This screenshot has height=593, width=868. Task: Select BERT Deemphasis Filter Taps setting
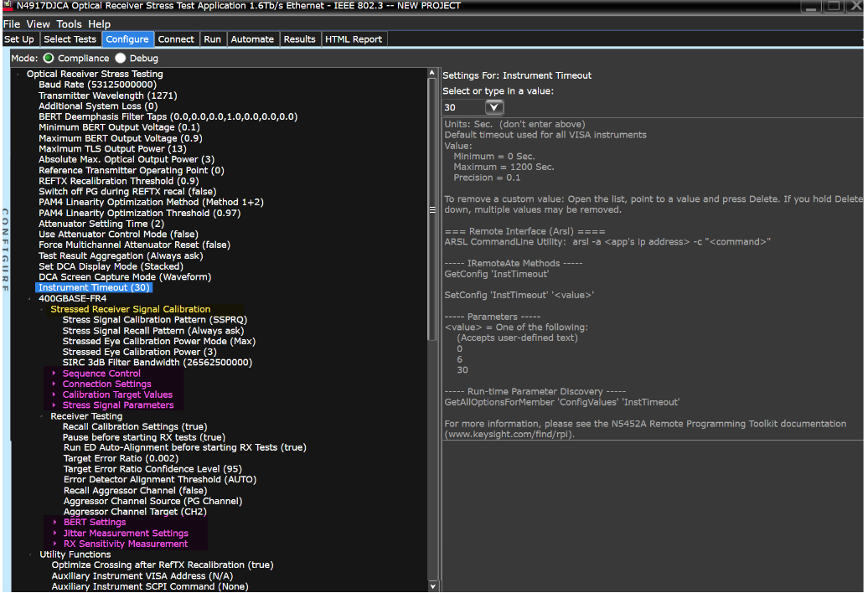point(168,116)
